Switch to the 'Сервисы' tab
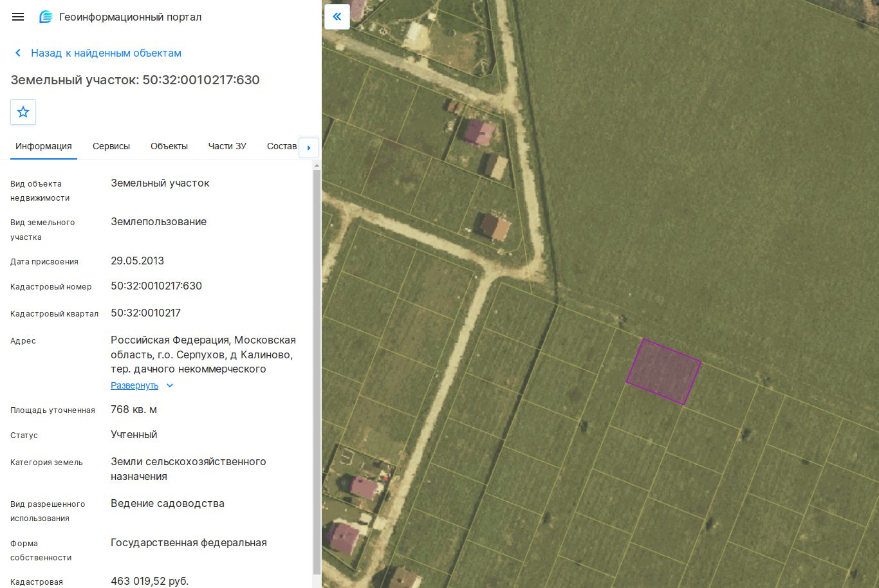Screen dimensions: 879x588 click(111, 146)
